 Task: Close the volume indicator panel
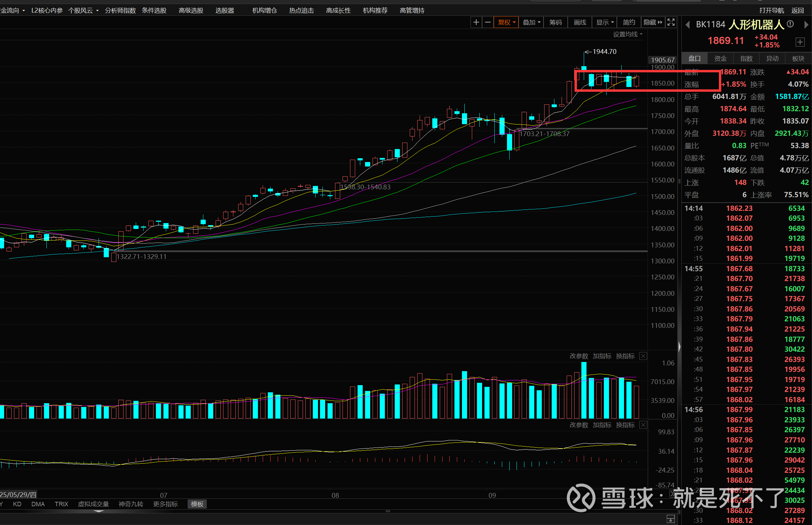[x=643, y=356]
